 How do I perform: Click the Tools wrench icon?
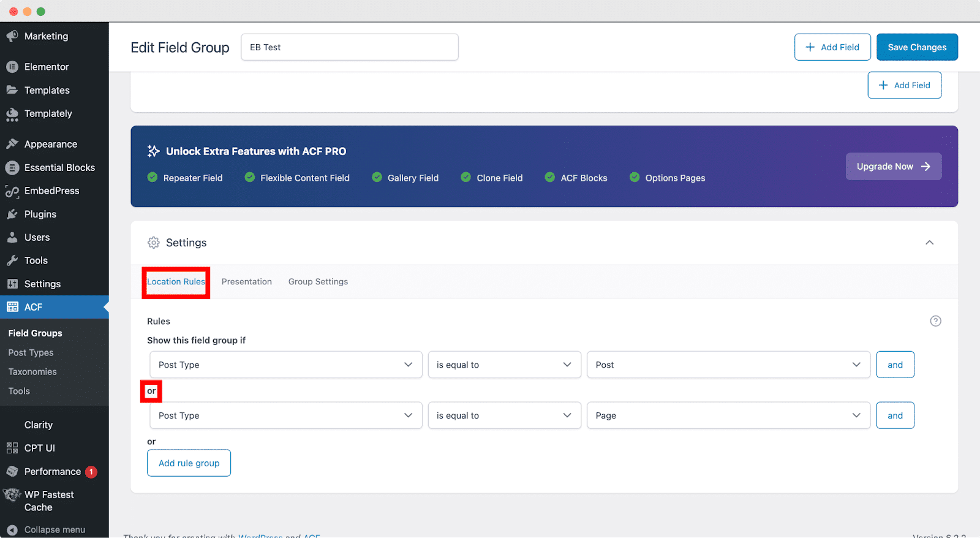click(12, 260)
